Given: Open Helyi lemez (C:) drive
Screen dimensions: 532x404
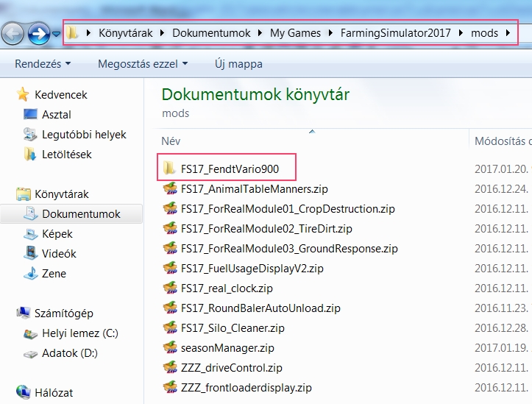Looking at the screenshot, I should point(79,333).
